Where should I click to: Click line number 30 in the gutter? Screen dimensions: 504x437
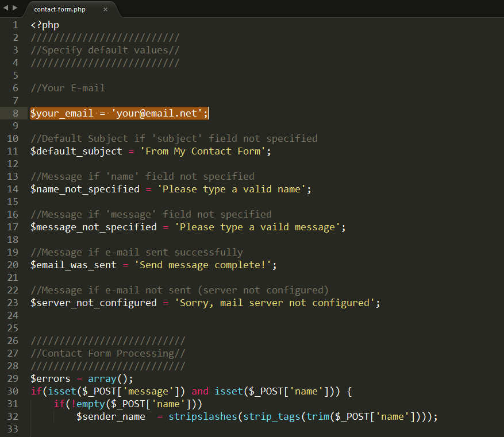(13, 391)
